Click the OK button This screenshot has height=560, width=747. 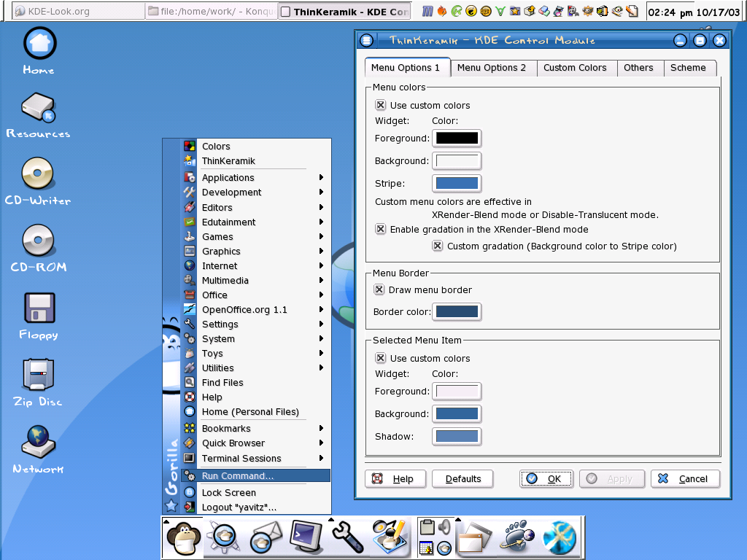click(546, 478)
